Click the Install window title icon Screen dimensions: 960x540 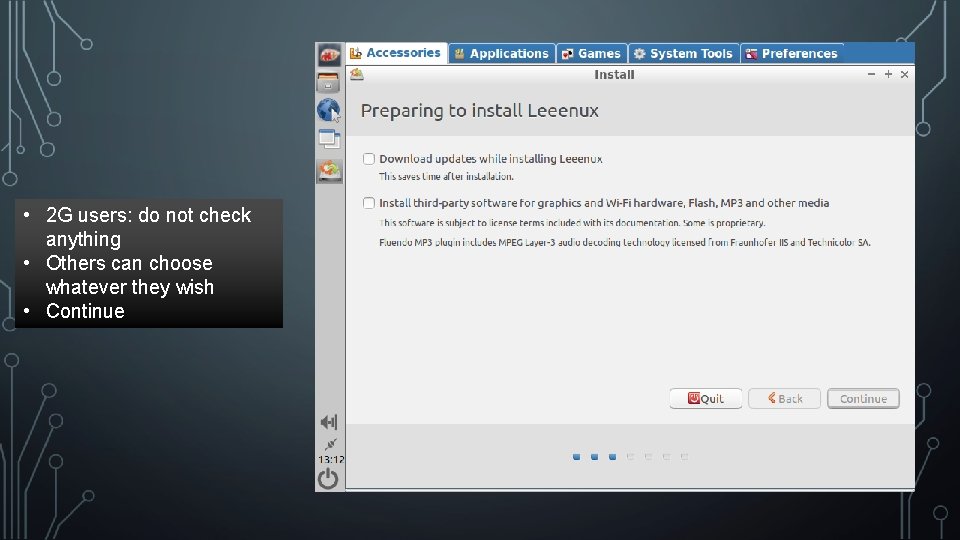point(357,75)
